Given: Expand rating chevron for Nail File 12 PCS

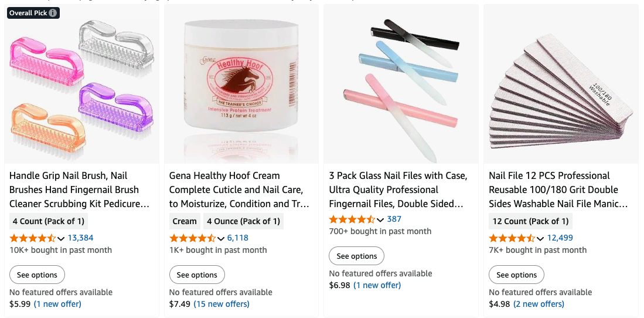Looking at the screenshot, I should [x=540, y=239].
